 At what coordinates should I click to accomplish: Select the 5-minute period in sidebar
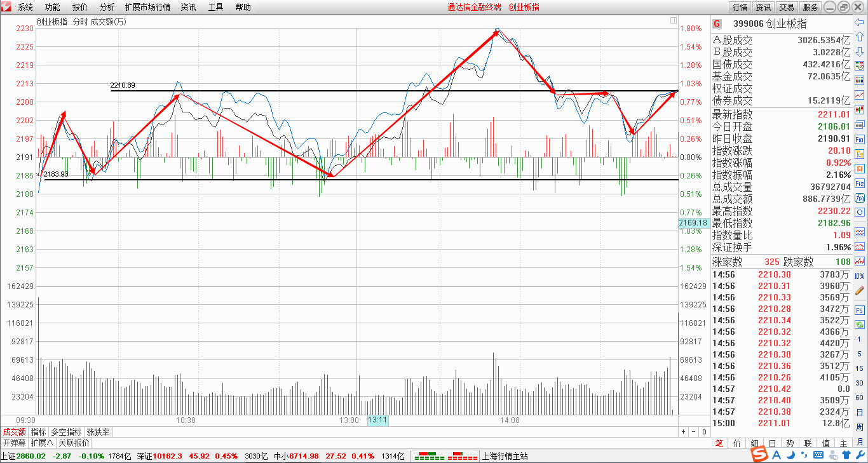[x=859, y=354]
